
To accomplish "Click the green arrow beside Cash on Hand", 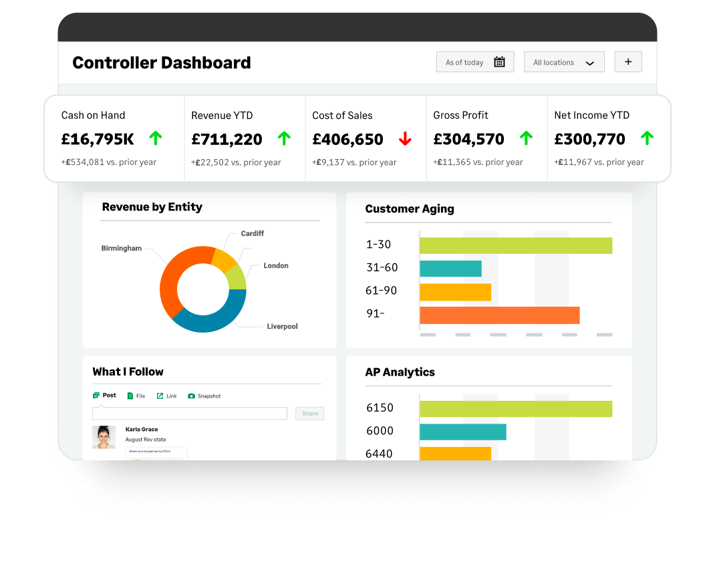I will point(156,138).
